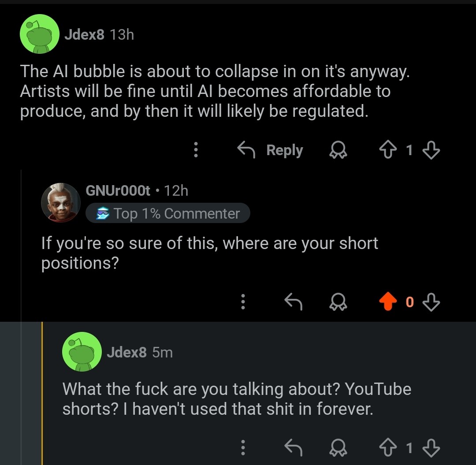Open GNUr000t's profile avatar
This screenshot has height=465, width=476.
click(x=61, y=202)
